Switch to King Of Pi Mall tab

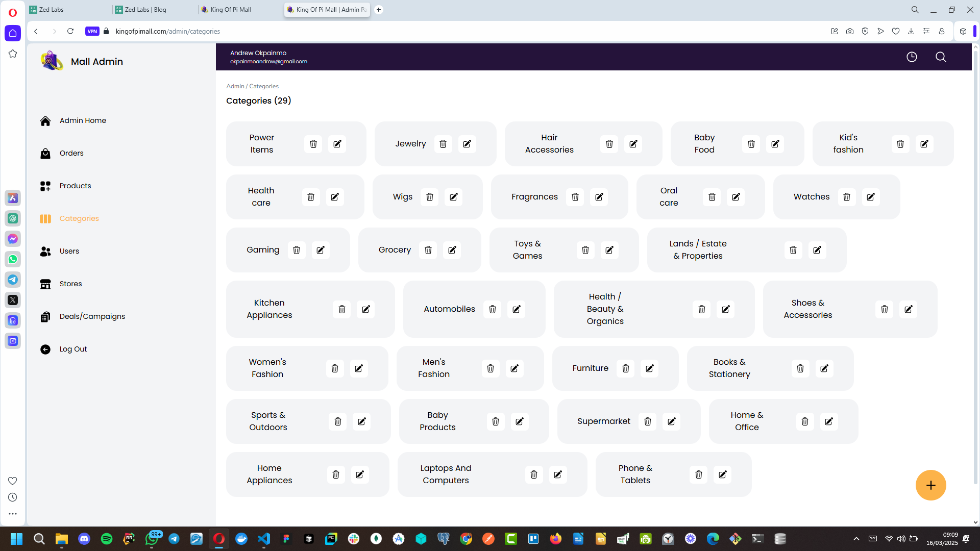click(x=231, y=9)
